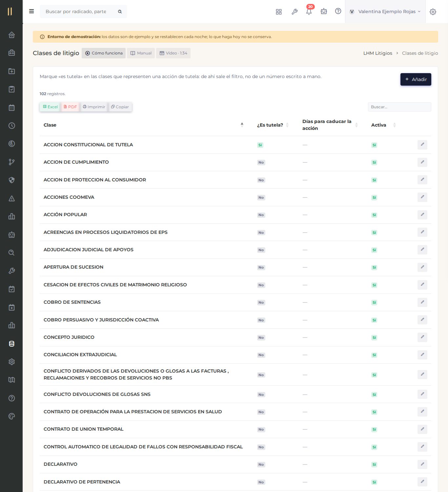Screen dimensions: 448x492
Task: Open the help question mark in header
Action: (x=338, y=11)
